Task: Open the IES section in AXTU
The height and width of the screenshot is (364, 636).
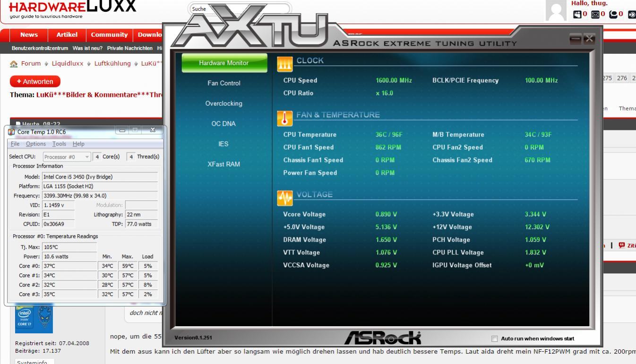Action: (x=224, y=144)
